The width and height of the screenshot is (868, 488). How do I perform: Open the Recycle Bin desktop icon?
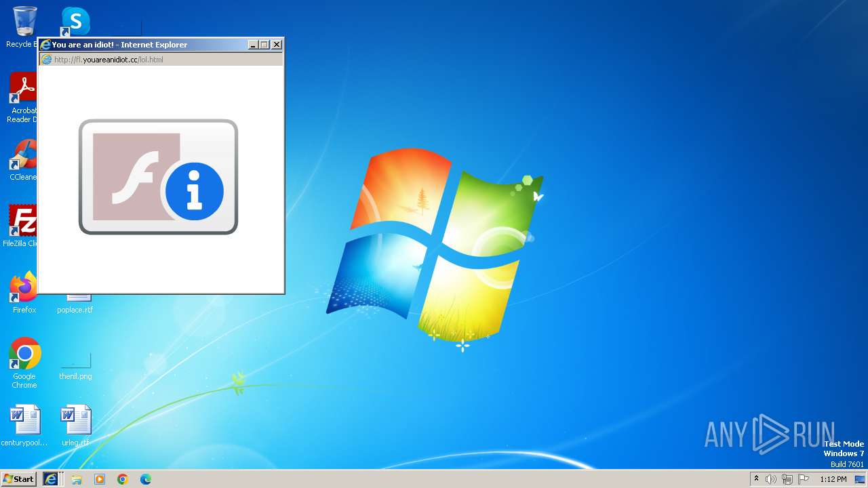[x=24, y=22]
